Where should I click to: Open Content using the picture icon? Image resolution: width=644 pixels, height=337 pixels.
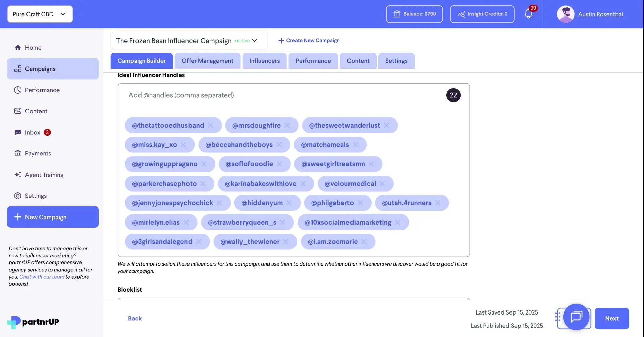(18, 111)
